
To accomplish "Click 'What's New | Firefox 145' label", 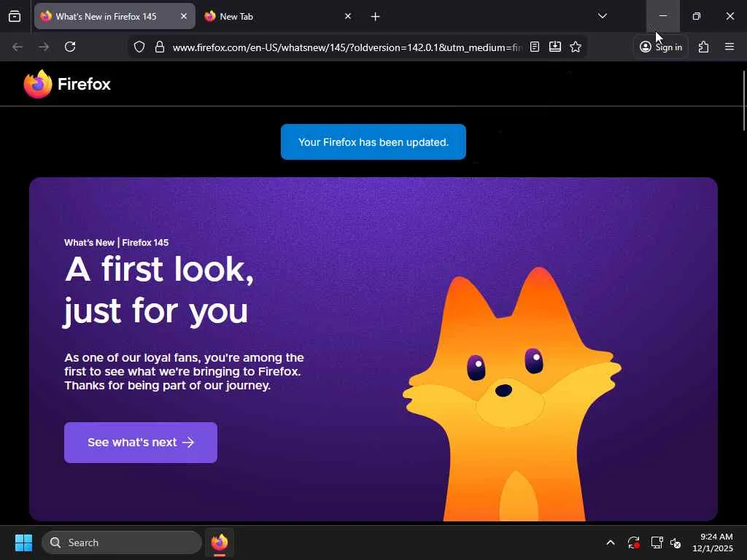I will [x=117, y=242].
